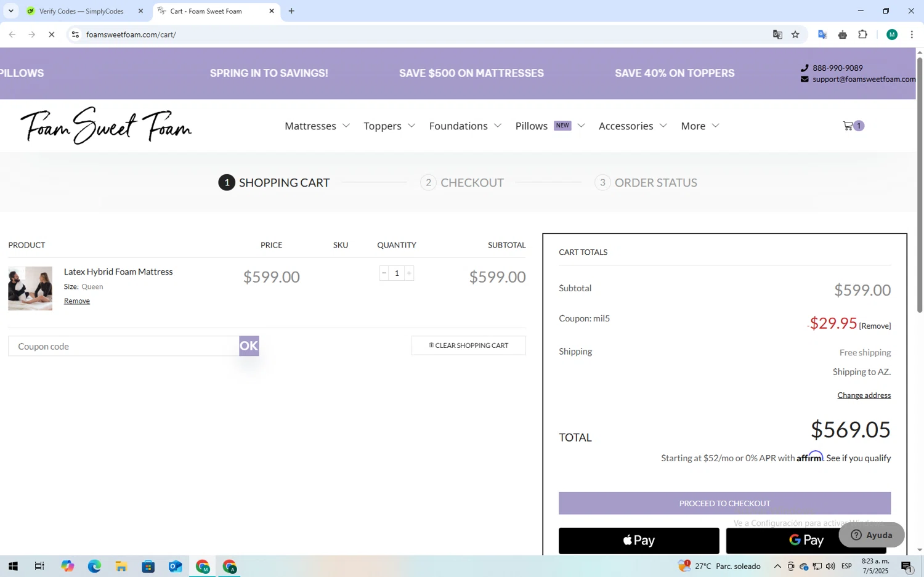This screenshot has width=924, height=577.
Task: Expand the Accessories menu
Action: point(633,126)
